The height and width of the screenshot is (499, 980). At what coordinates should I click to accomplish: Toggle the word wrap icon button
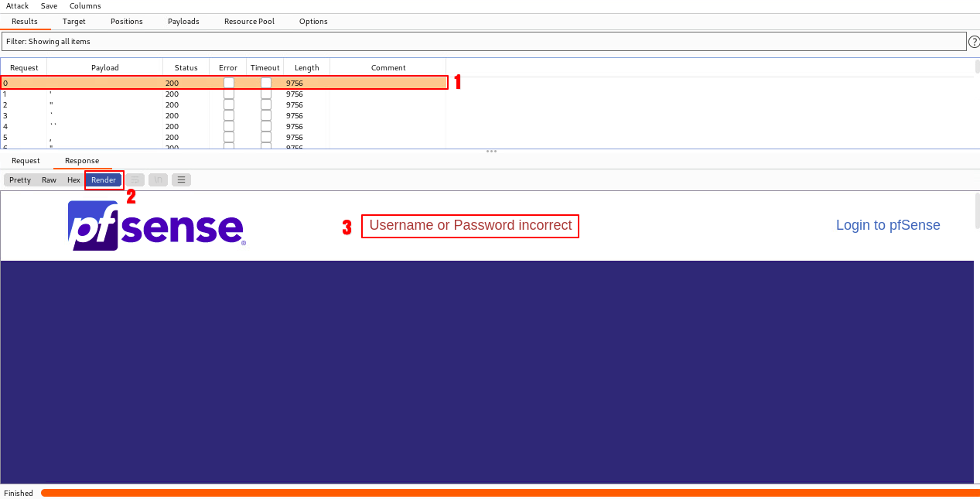135,180
